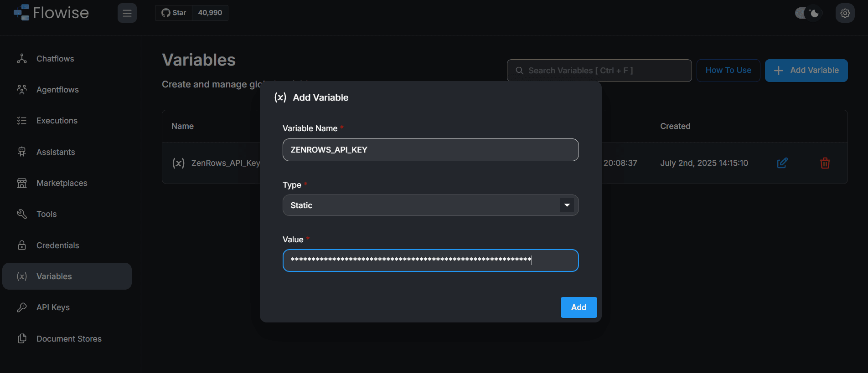The height and width of the screenshot is (373, 868).
Task: Click the Tools wrench icon
Action: coord(22,214)
